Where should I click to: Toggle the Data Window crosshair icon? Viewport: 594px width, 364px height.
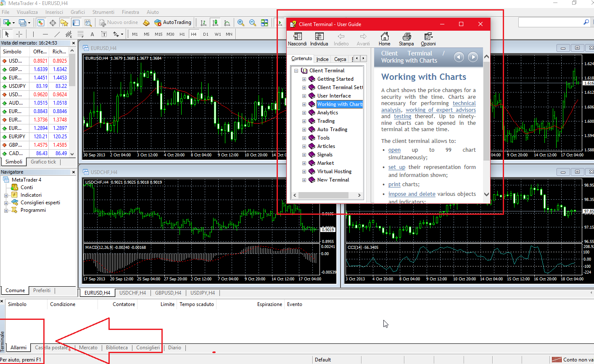[x=53, y=23]
